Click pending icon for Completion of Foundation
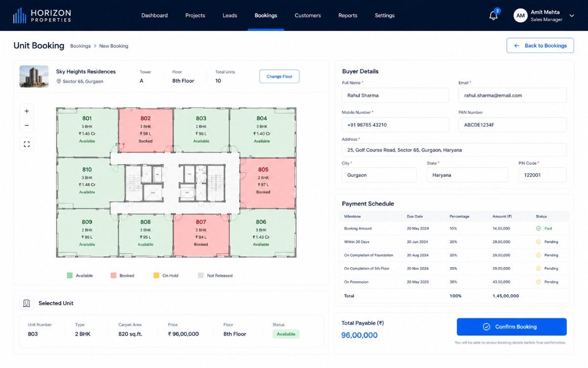Viewport: 588px width, 368px height. (x=539, y=255)
